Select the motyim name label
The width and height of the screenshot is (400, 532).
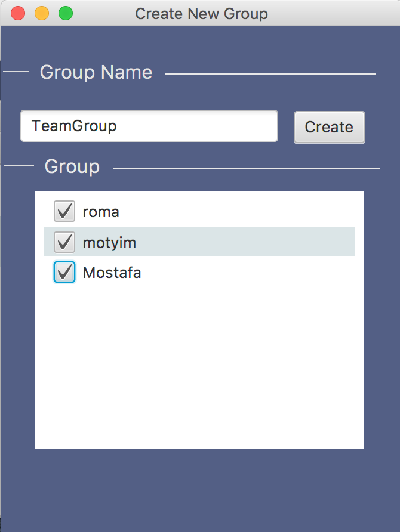pyautogui.click(x=109, y=243)
